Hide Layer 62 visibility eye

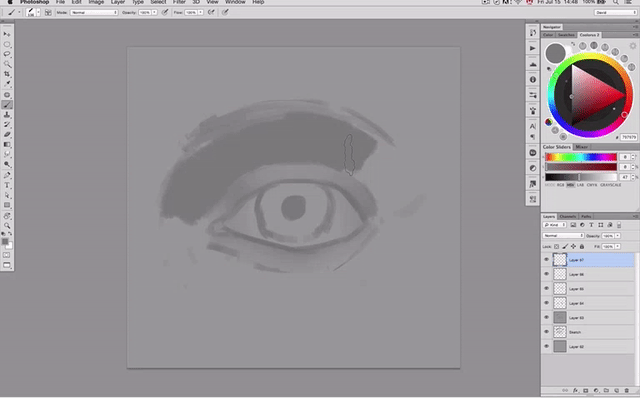(546, 346)
